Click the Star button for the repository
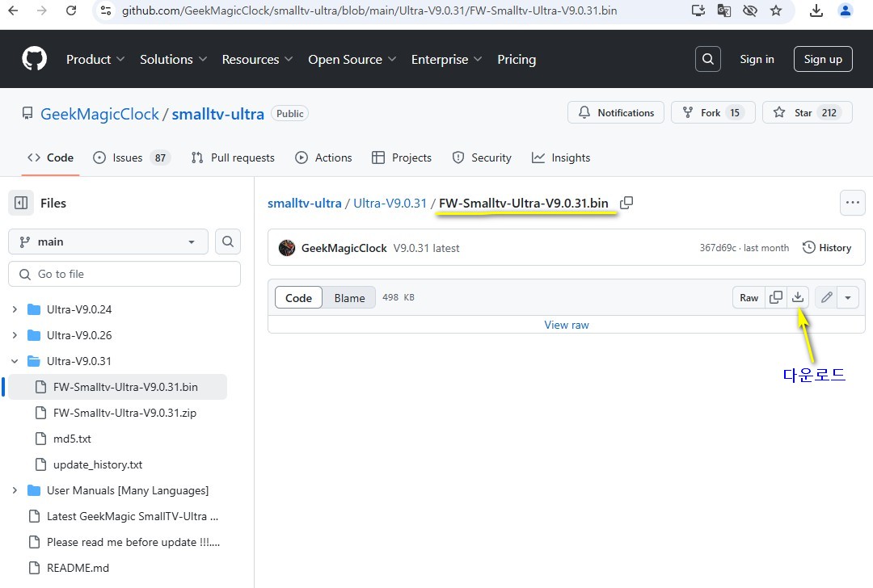 coord(807,113)
